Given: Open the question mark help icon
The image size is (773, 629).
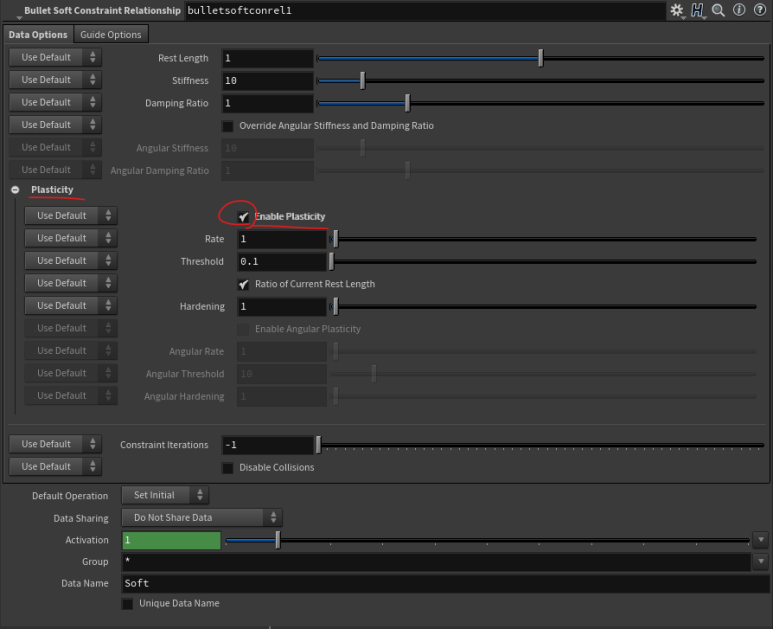Looking at the screenshot, I should (760, 10).
